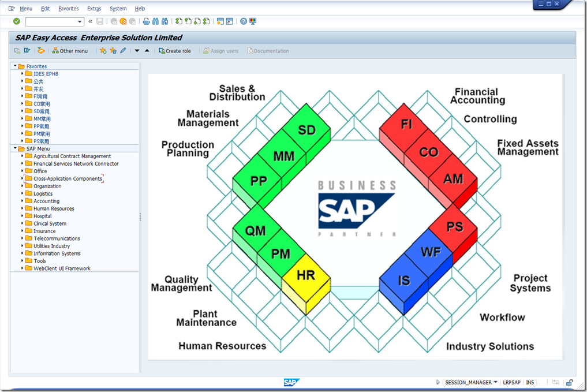The width and height of the screenshot is (587, 392).
Task: Open the System menu
Action: [118, 9]
